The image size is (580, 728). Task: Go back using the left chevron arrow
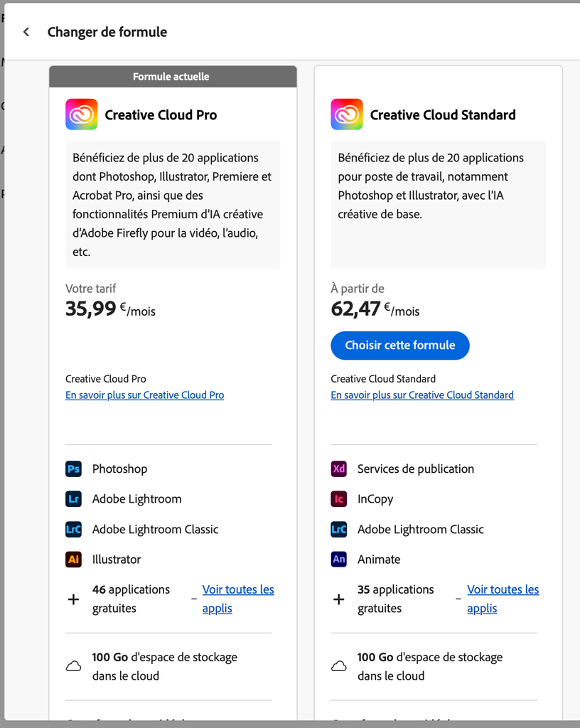[26, 31]
